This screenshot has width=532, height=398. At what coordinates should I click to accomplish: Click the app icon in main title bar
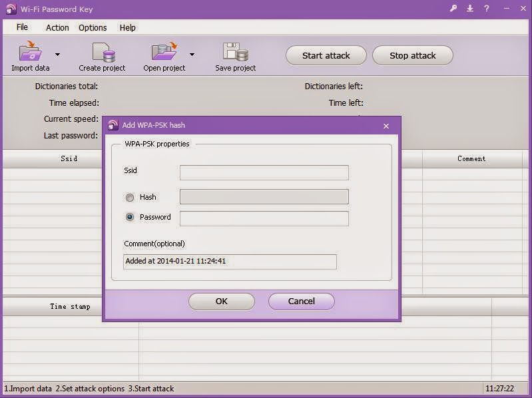(11, 9)
